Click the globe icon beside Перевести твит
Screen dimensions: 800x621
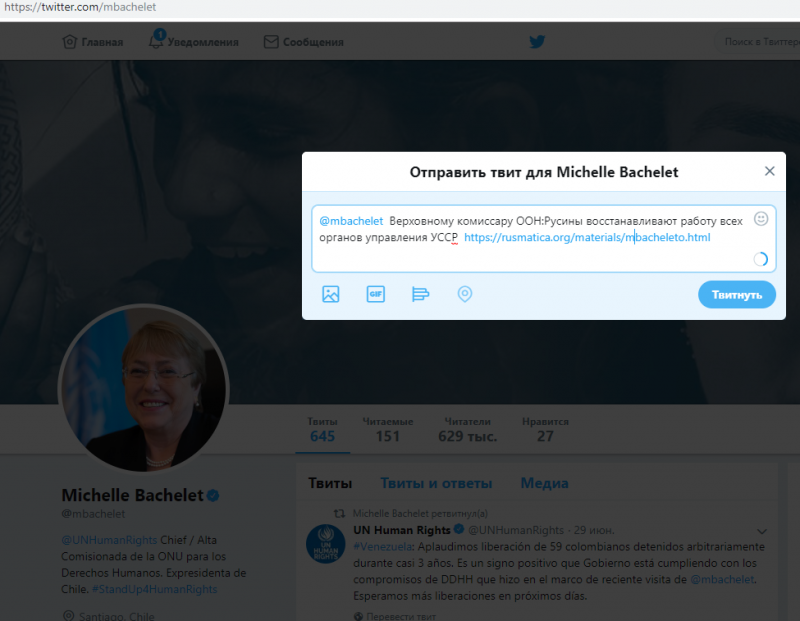click(x=358, y=616)
